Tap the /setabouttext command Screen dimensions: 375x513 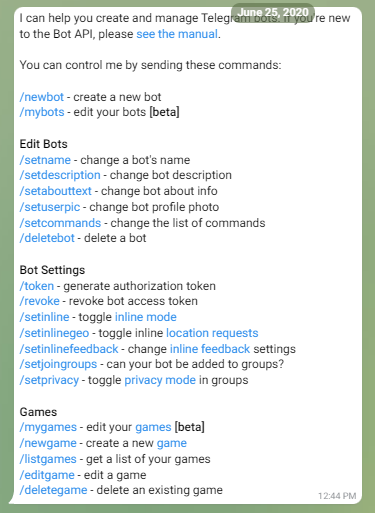56,191
